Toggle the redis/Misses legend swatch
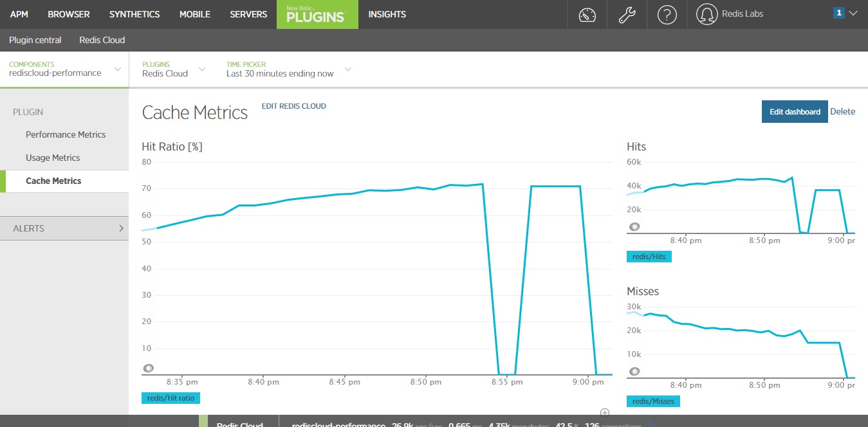Viewport: 868px width, 427px height. tap(653, 401)
